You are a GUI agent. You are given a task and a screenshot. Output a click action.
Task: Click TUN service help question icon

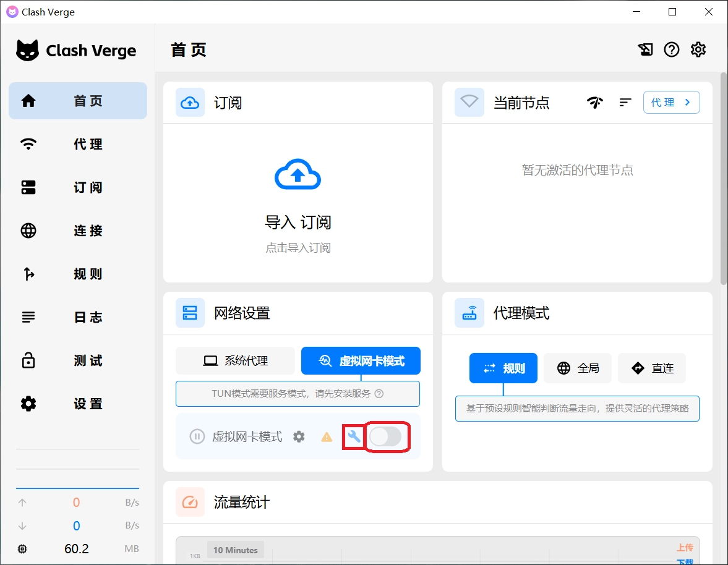coord(379,393)
